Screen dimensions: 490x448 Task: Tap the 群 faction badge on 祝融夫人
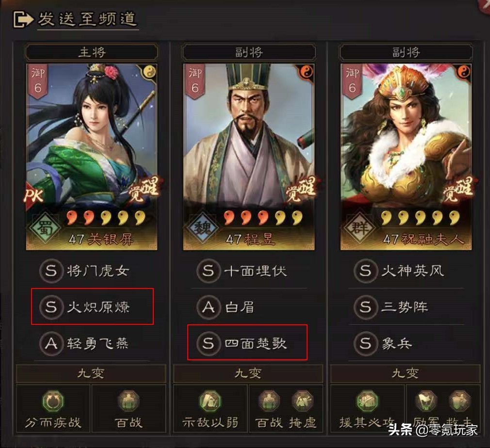coord(360,228)
